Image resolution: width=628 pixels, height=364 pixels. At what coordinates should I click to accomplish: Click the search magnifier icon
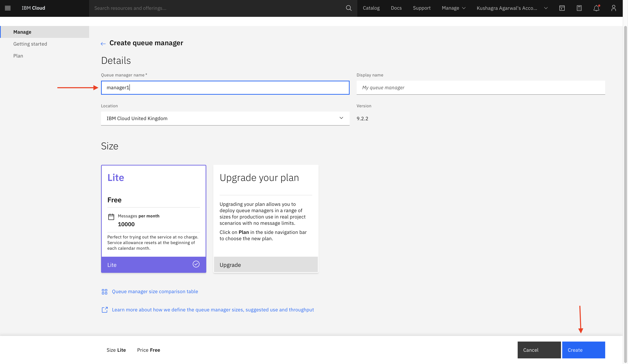349,8
